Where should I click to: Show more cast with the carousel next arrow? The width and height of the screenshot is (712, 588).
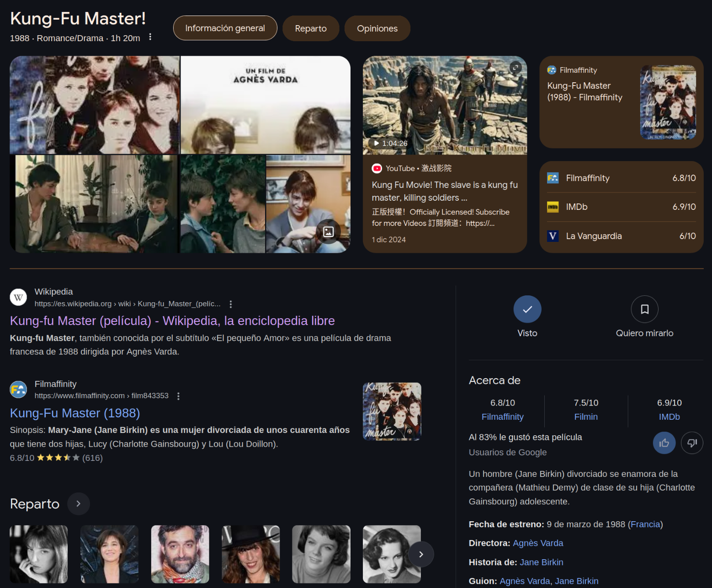click(x=421, y=554)
